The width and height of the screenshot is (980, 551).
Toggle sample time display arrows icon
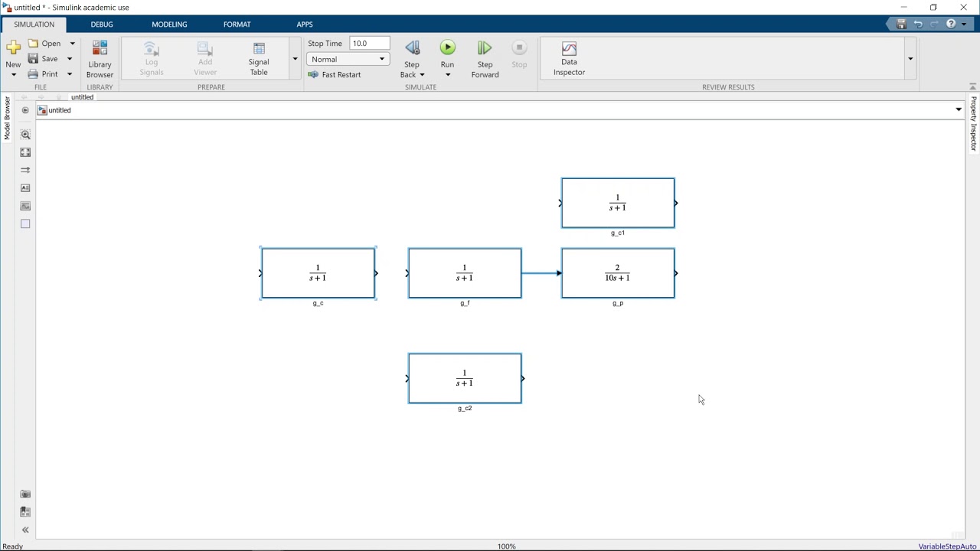(25, 170)
